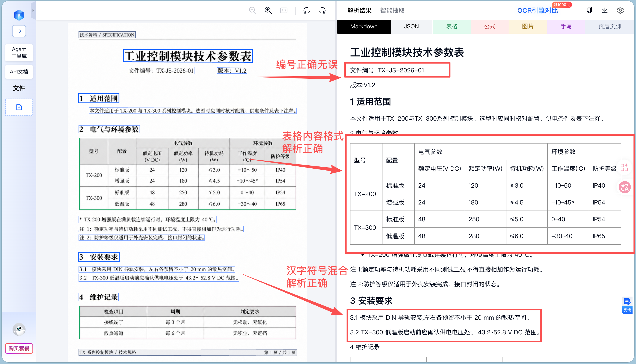Click heading 1 适用范围 in parsed result

pos(370,102)
